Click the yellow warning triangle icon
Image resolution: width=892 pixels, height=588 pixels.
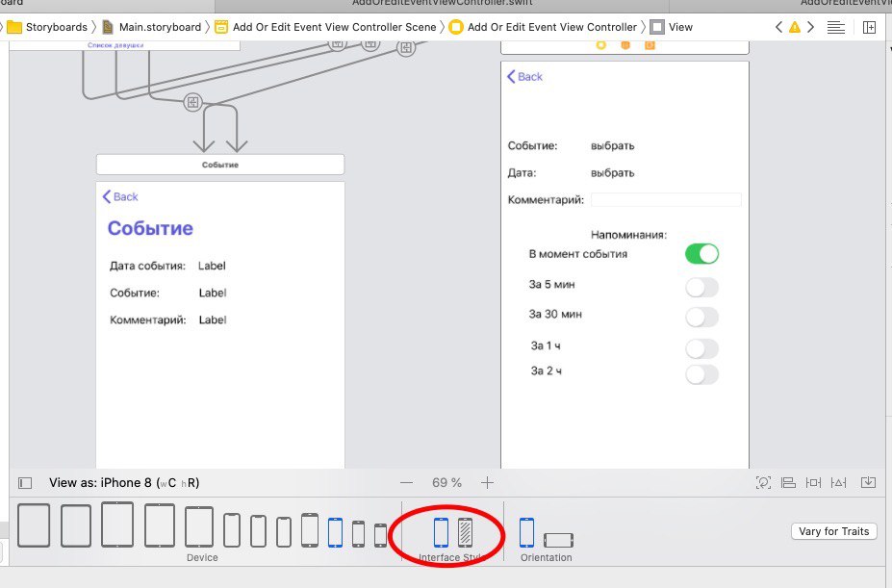pos(795,27)
